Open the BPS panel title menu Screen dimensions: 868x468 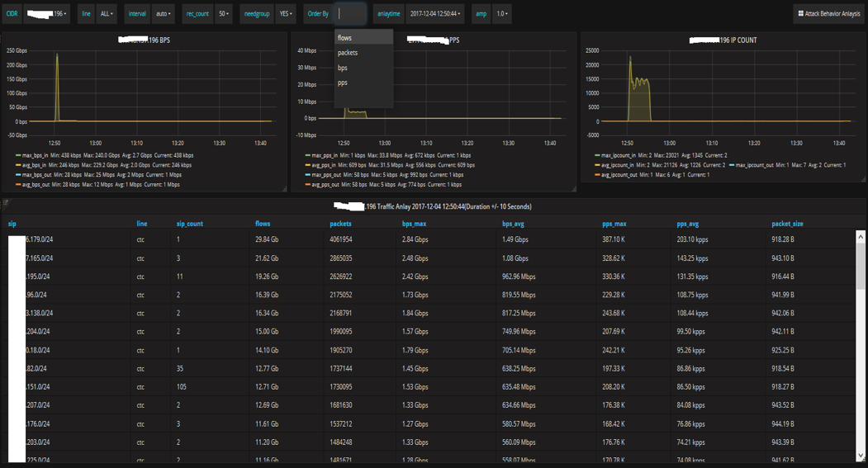144,40
